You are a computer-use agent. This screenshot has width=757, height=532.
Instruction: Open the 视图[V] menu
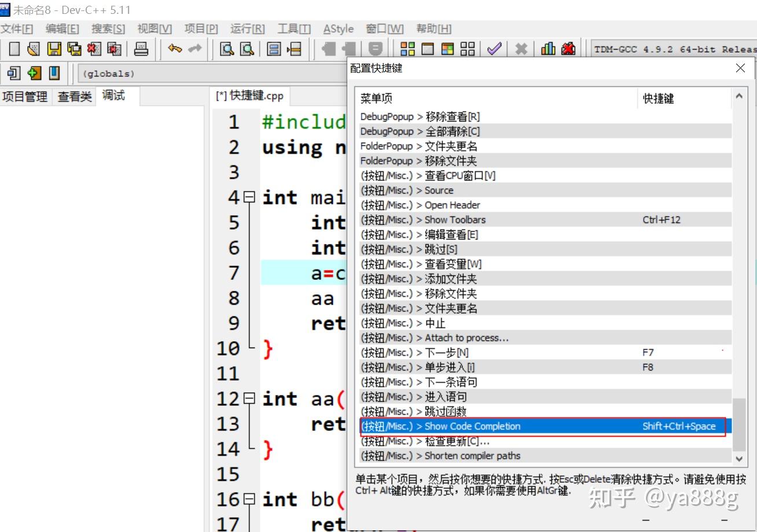click(x=155, y=29)
